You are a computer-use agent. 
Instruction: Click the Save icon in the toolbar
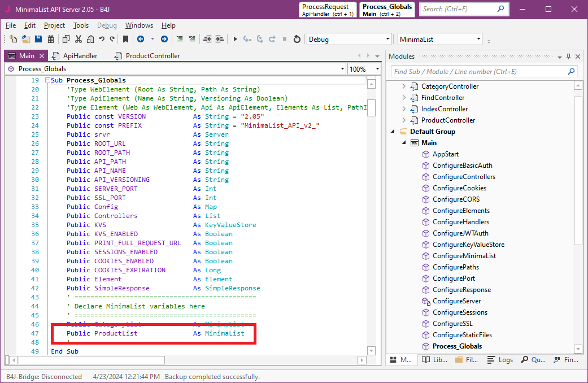[x=38, y=39]
